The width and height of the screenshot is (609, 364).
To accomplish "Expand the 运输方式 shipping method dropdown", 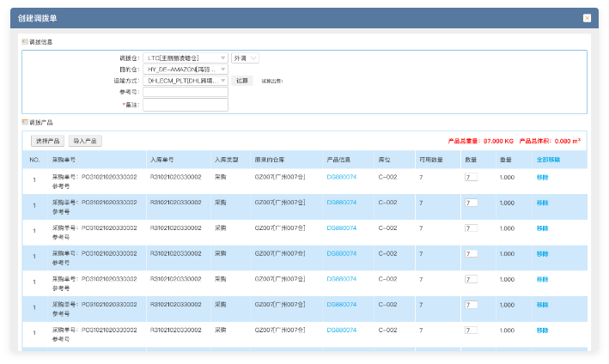I will click(186, 81).
